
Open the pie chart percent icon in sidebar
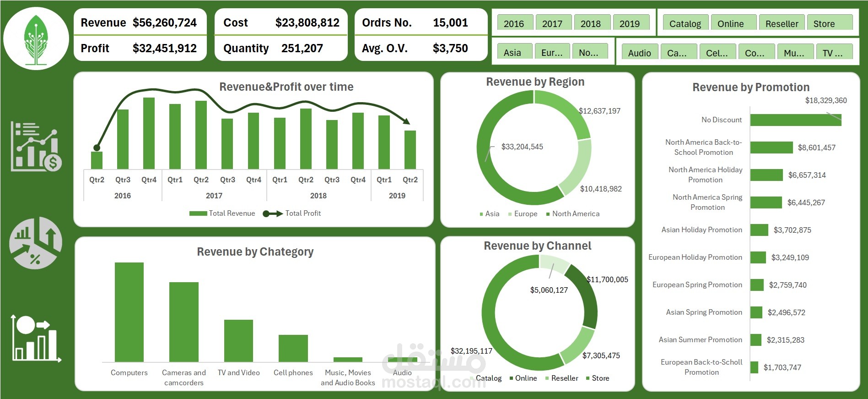coord(36,243)
